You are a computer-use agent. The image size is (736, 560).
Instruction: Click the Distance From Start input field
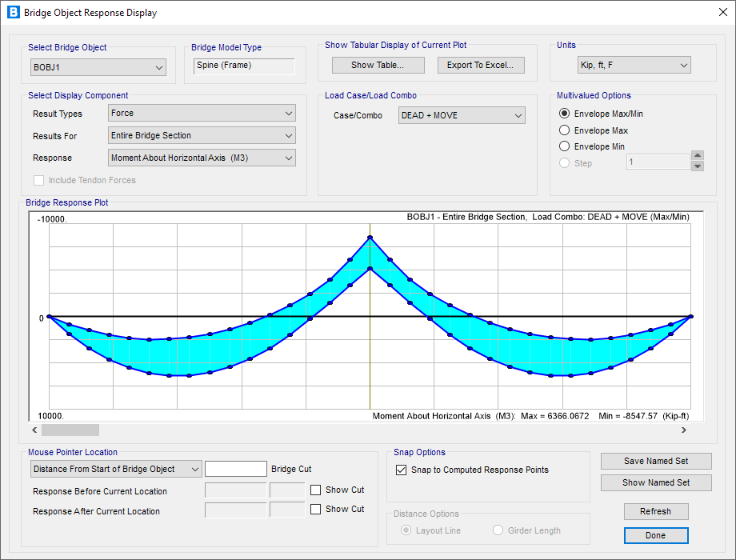tap(236, 469)
